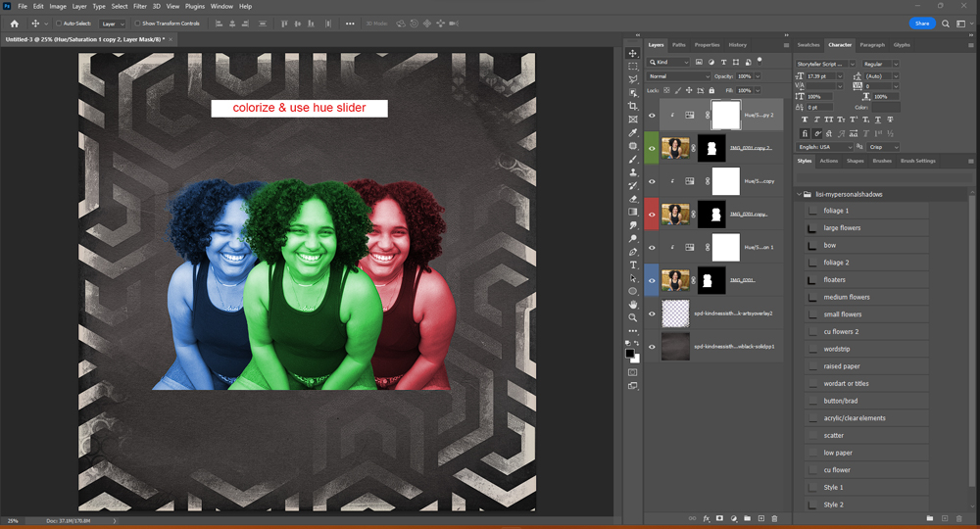Open the search icon next to Share
This screenshot has width=980, height=529.
[946, 24]
